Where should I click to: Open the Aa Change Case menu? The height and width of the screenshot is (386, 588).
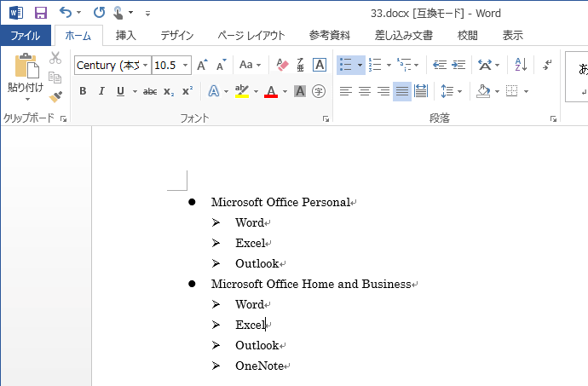point(250,66)
